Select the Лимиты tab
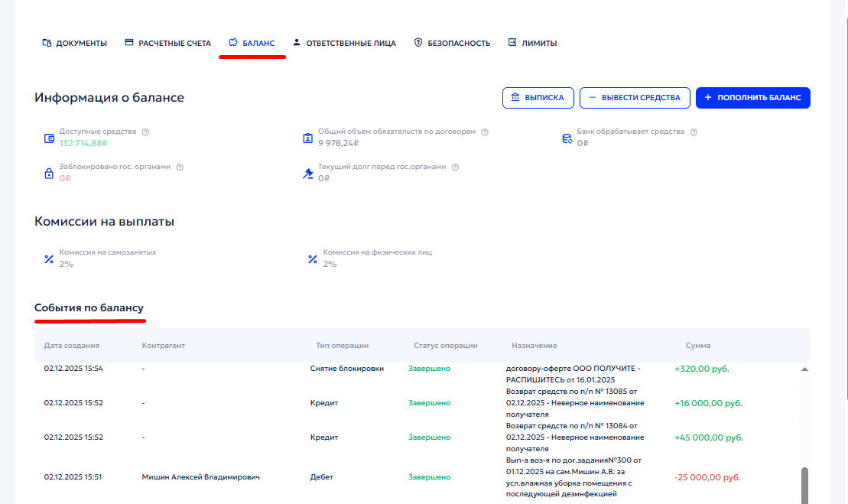This screenshot has width=848, height=504. click(x=532, y=43)
